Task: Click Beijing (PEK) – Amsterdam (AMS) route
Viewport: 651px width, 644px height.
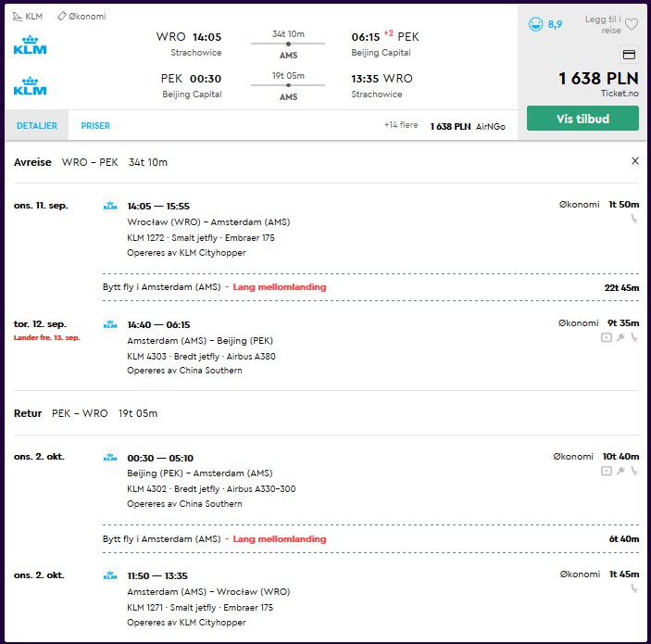Action: [x=200, y=474]
